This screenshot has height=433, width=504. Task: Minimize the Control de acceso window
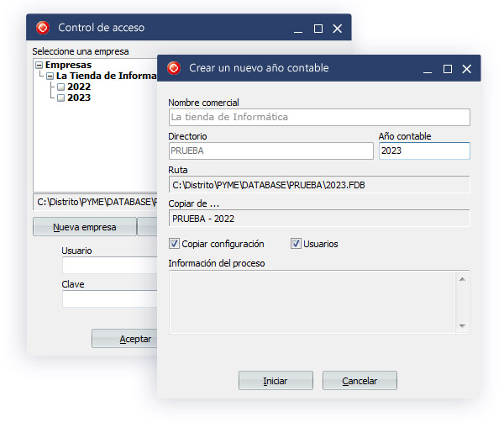[298, 28]
